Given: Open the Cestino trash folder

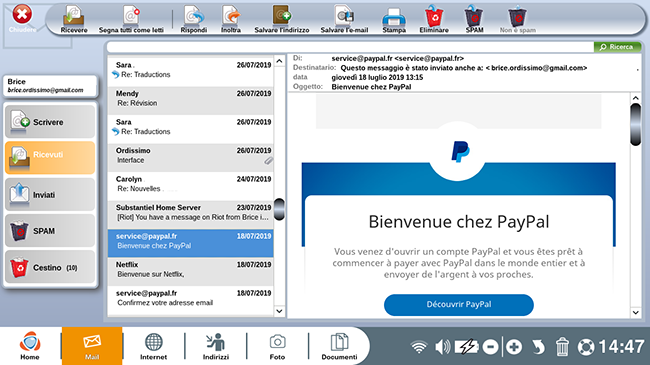Looking at the screenshot, I should pyautogui.click(x=50, y=267).
